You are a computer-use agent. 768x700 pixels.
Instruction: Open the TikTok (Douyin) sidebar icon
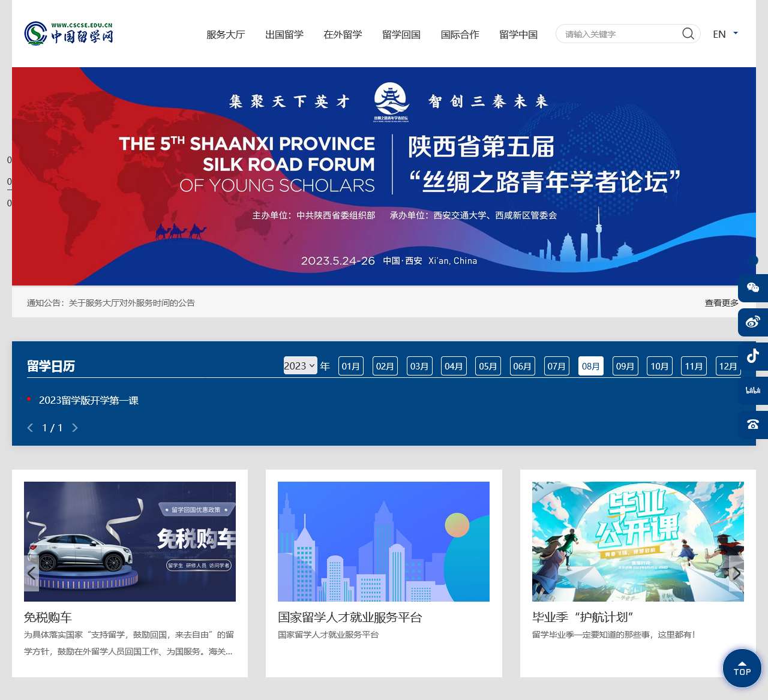click(753, 356)
